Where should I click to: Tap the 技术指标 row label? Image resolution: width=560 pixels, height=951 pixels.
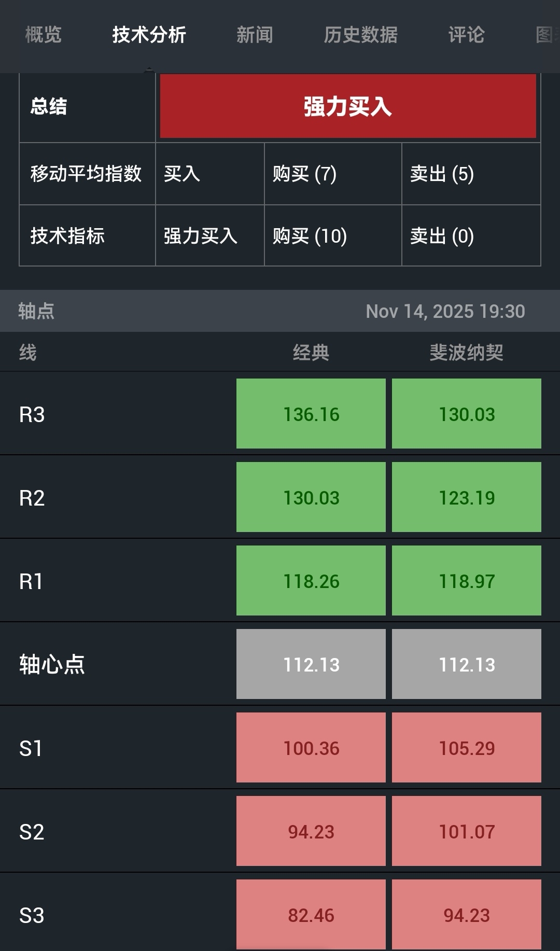(x=67, y=236)
